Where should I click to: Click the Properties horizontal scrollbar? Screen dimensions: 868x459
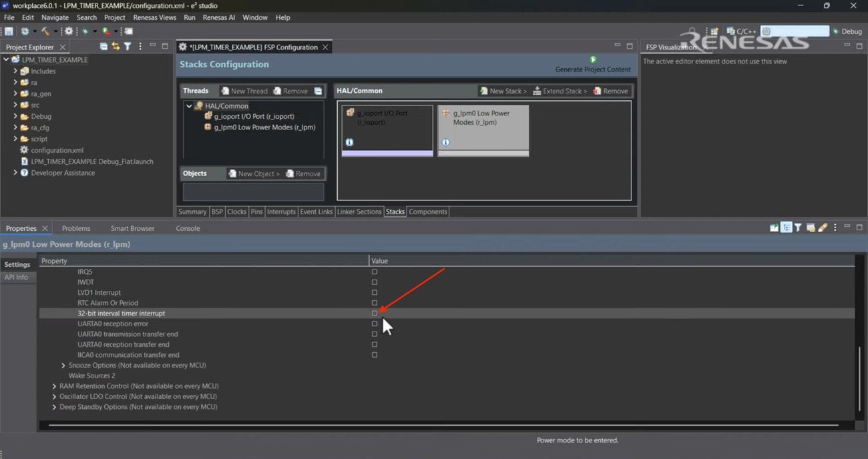(443, 425)
